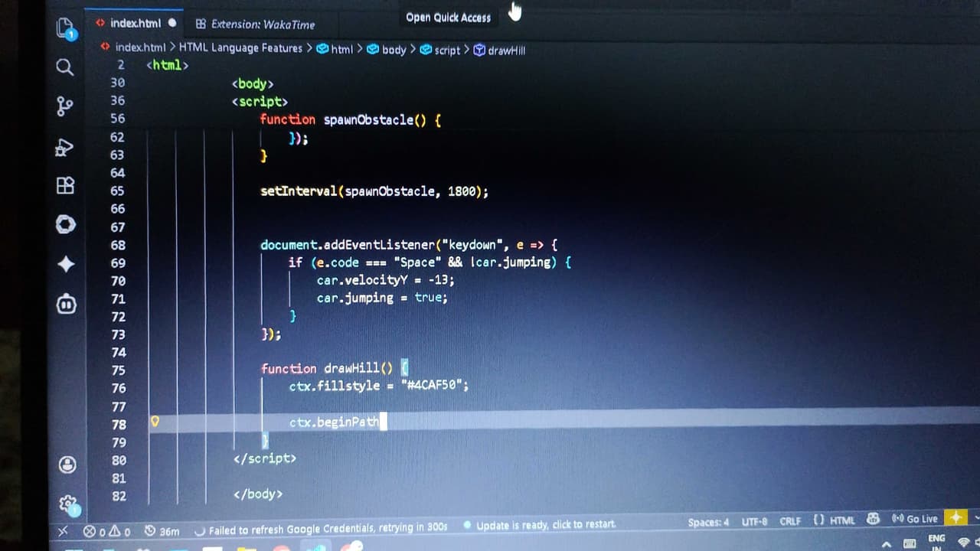Change the file encoding via UTF-8
980x551 pixels.
click(754, 521)
